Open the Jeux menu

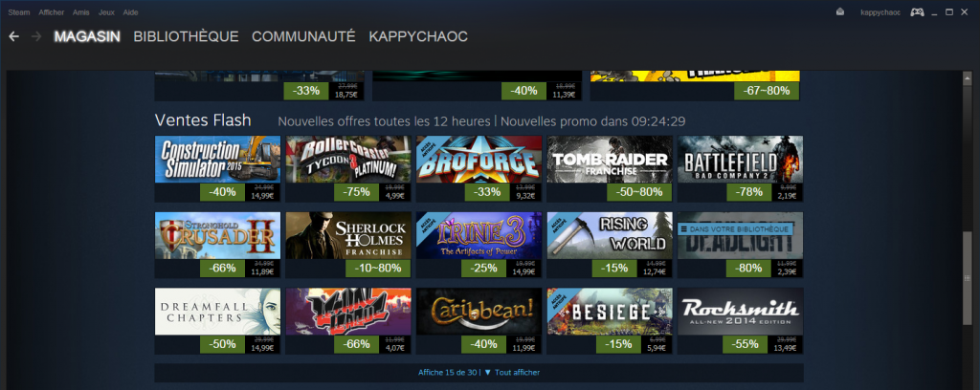tap(106, 12)
